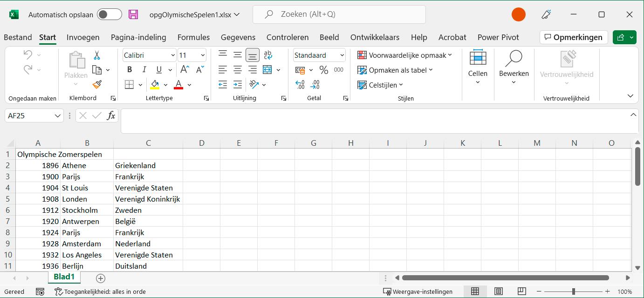Click the scissors Cut icon
The height and width of the screenshot is (298, 644).
(97, 55)
